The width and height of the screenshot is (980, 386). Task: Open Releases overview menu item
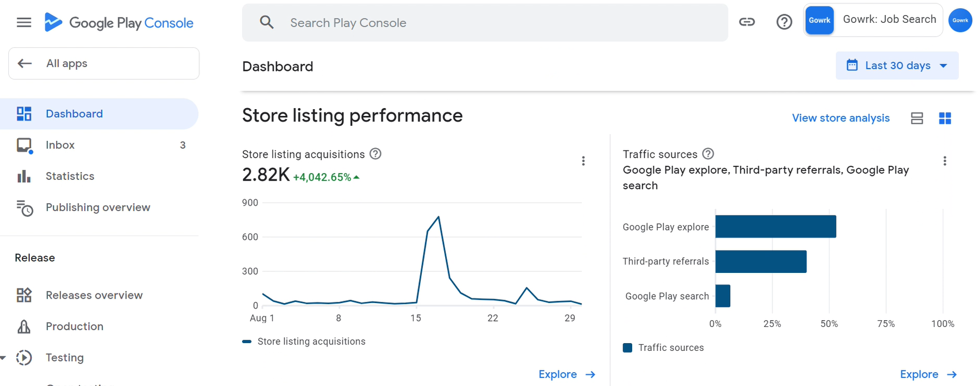tap(99, 295)
